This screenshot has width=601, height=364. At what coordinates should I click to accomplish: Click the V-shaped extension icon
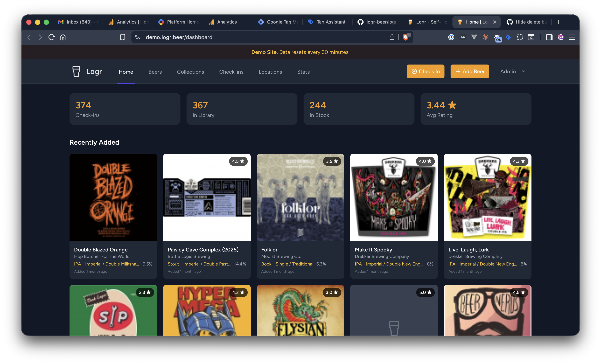[x=474, y=37]
